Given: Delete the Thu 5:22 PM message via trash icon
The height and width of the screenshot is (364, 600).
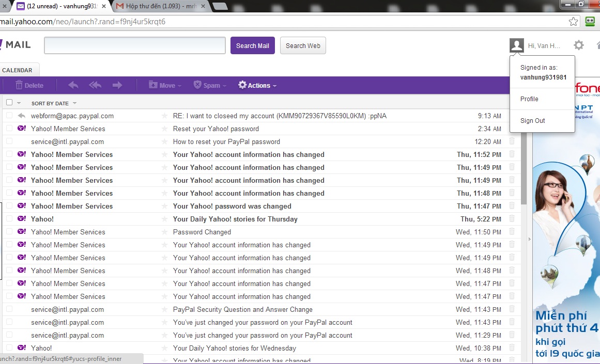Looking at the screenshot, I should 512,219.
